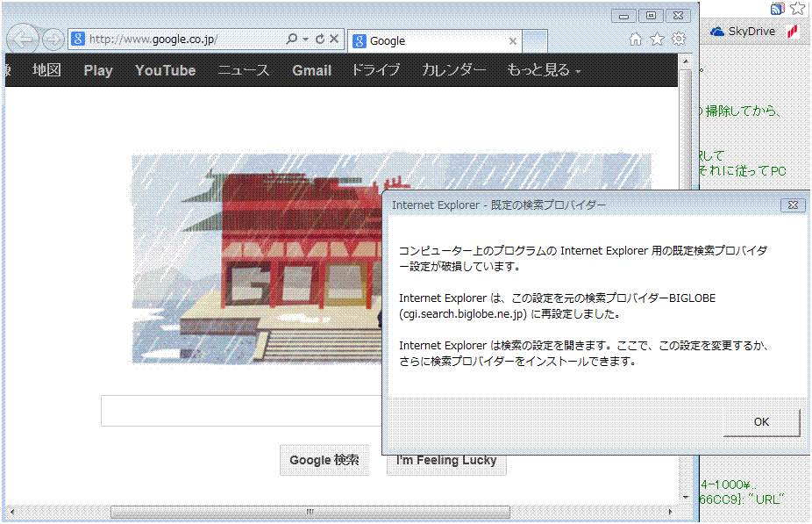Maximize the Internet Explorer window
The height and width of the screenshot is (524, 812).
pyautogui.click(x=651, y=16)
